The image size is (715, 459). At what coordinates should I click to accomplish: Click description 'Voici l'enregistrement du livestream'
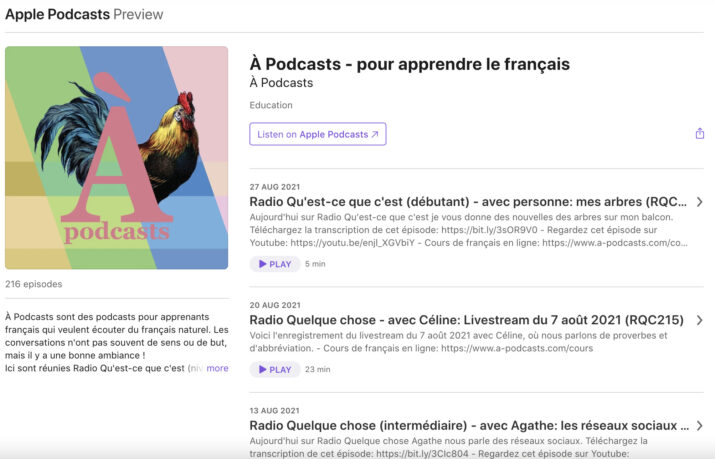coord(458,342)
